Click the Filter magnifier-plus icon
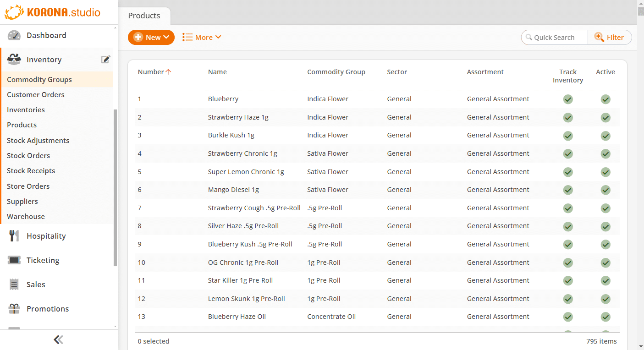The image size is (644, 350). tap(599, 37)
